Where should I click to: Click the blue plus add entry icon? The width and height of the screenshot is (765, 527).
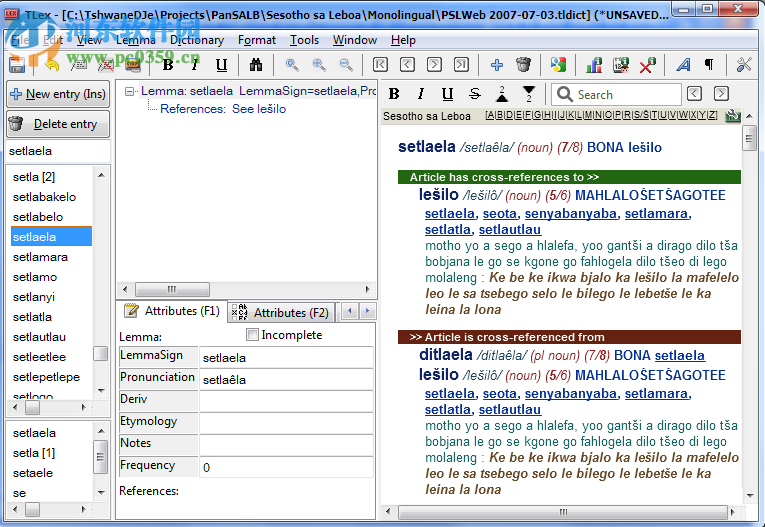[497, 65]
